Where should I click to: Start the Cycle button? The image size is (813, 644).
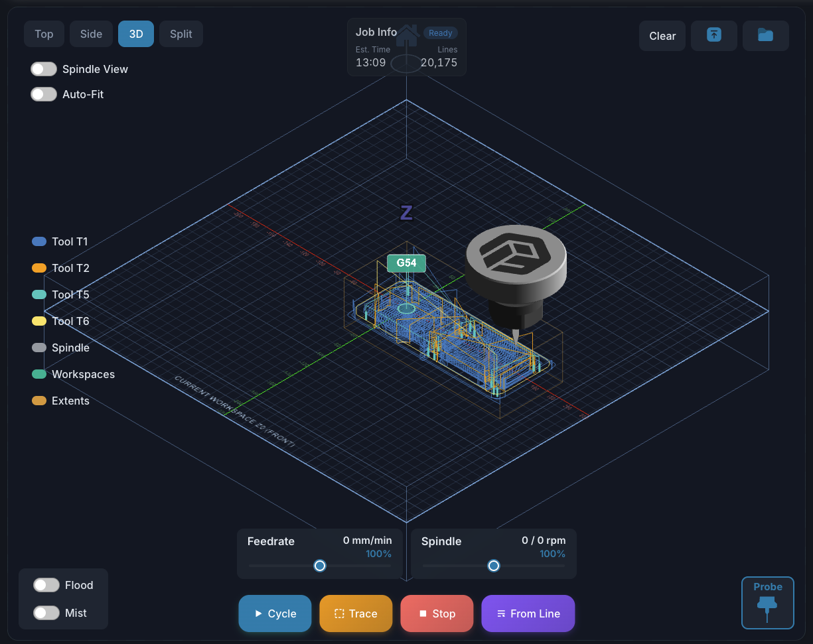point(275,613)
